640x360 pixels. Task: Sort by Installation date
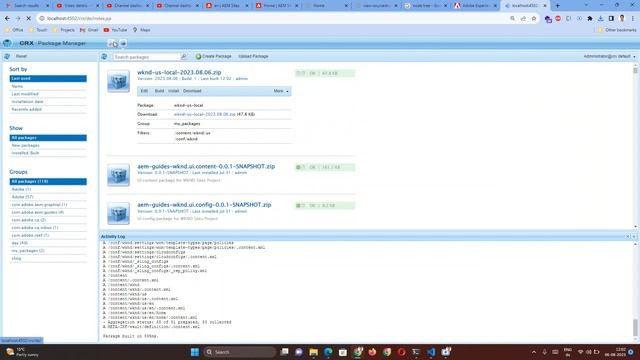coord(48,102)
